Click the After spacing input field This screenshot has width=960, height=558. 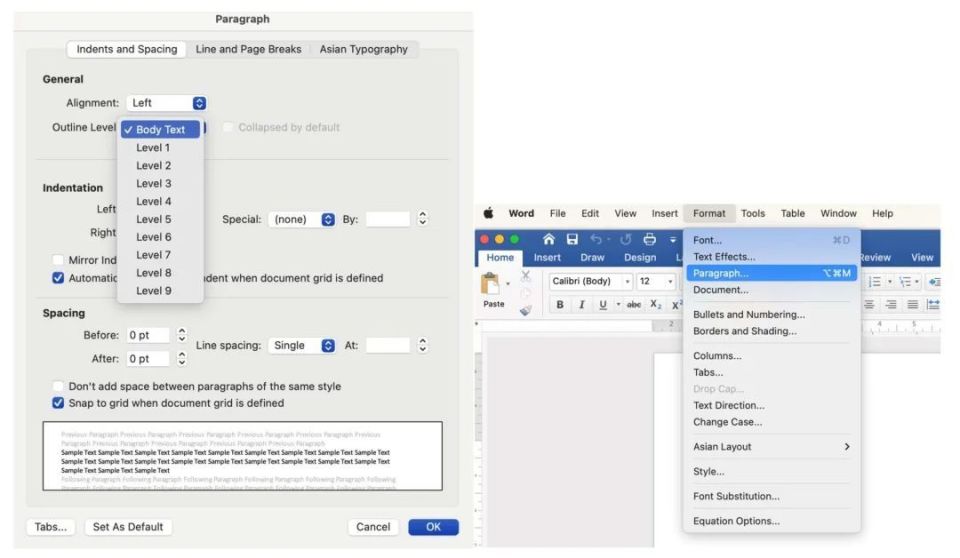[148, 358]
